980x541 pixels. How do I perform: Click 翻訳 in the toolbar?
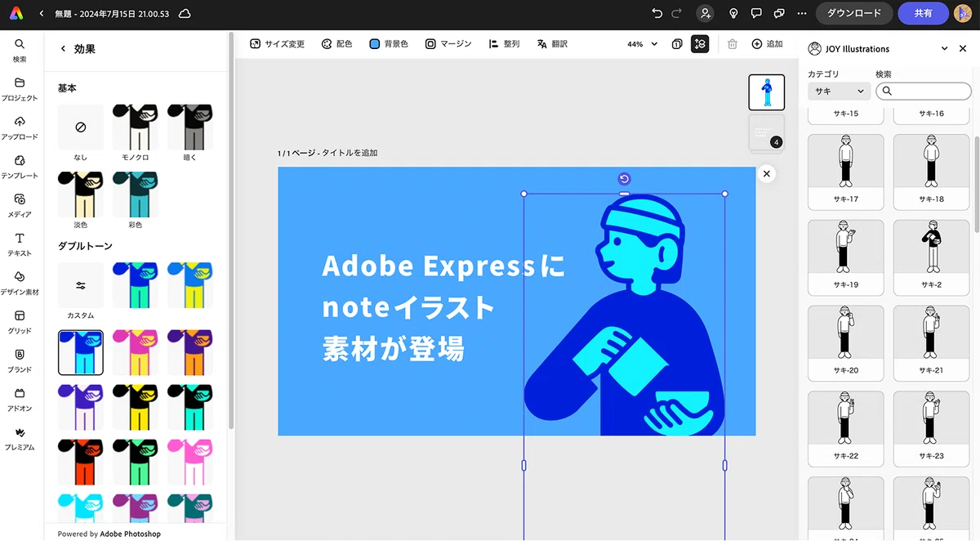coord(552,44)
